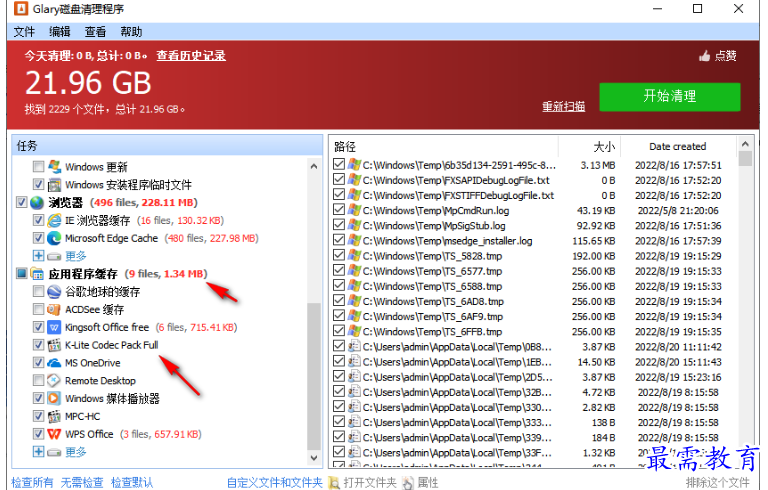Click the 应用程序缓存 category icon
This screenshot has width=768, height=490.
tap(37, 273)
